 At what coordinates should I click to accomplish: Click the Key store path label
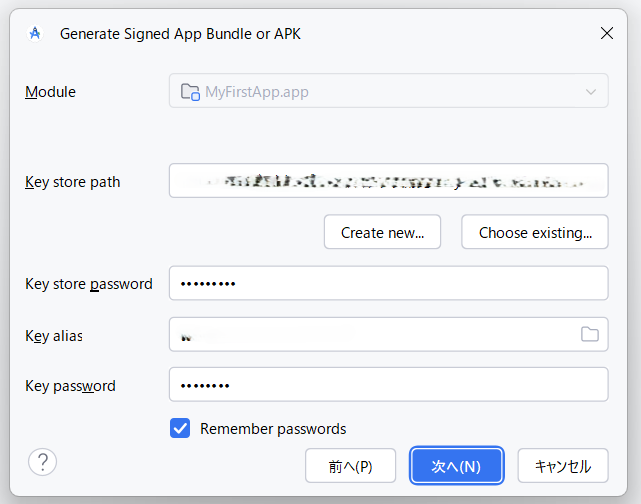[x=72, y=182]
